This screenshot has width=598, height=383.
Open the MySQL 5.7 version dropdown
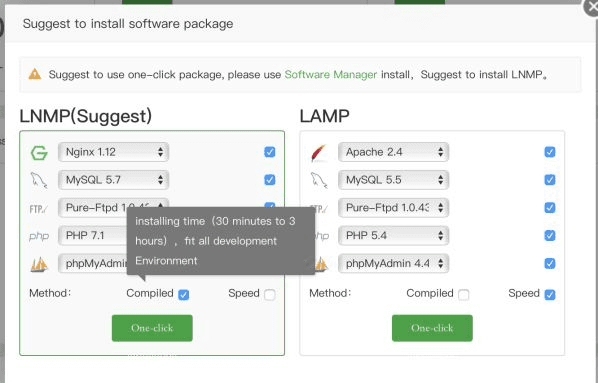113,180
